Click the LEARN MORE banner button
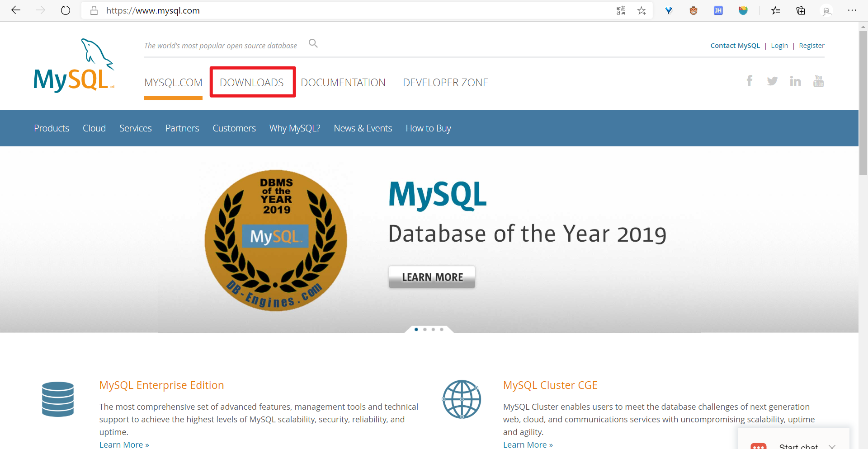The image size is (868, 449). 432,277
